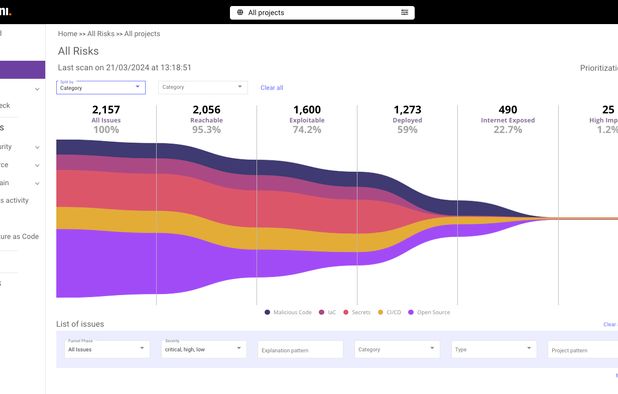The height and width of the screenshot is (394, 618).
Task: Toggle the IaC legend entry
Action: (327, 312)
